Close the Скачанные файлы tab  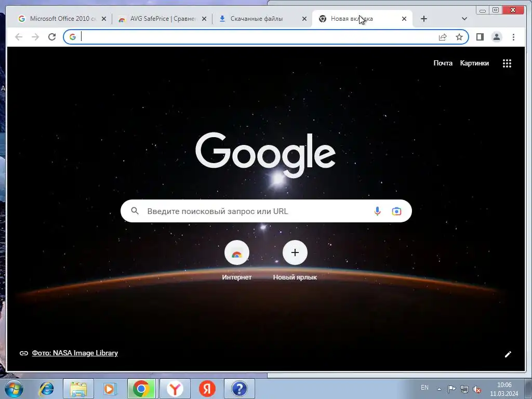coord(304,19)
